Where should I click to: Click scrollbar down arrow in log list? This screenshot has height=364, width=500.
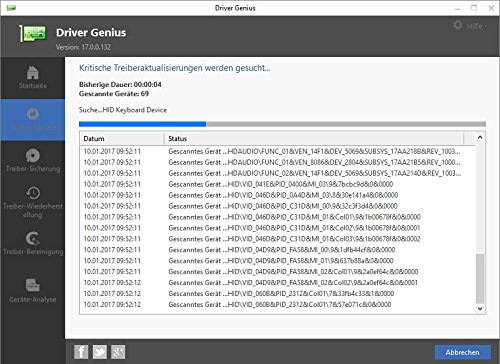click(480, 309)
